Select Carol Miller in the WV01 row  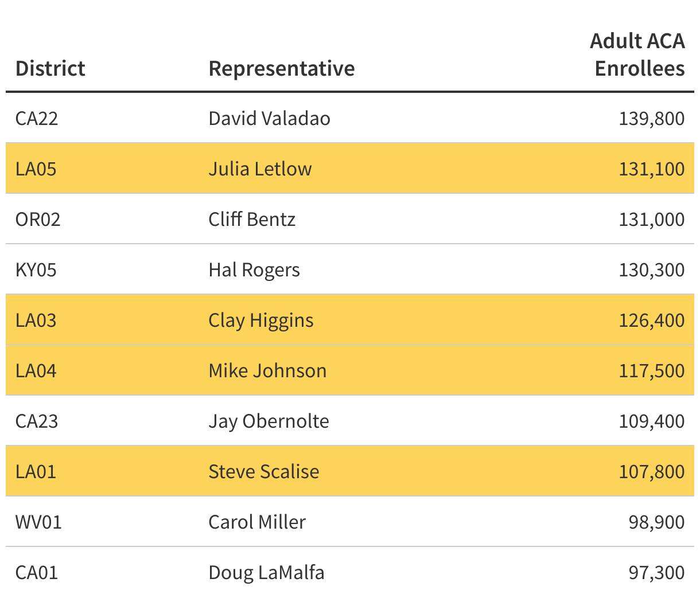click(257, 522)
